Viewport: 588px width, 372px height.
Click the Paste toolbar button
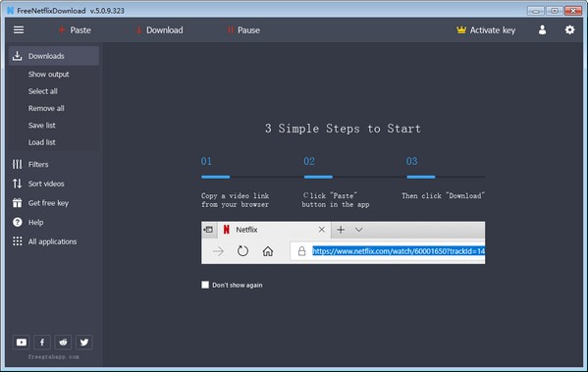[x=75, y=30]
